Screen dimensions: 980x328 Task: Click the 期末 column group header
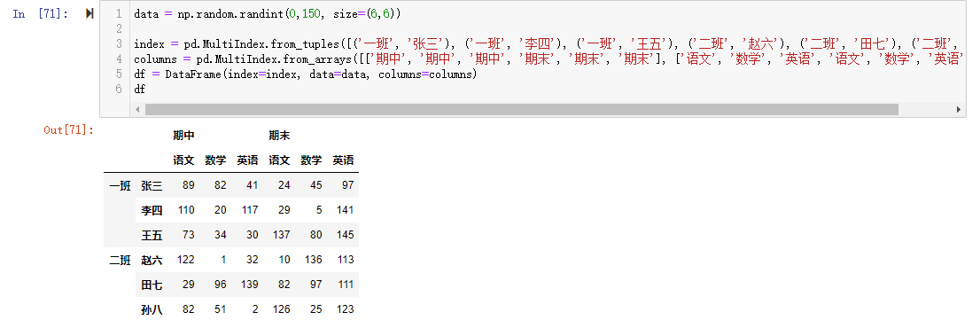click(x=279, y=136)
